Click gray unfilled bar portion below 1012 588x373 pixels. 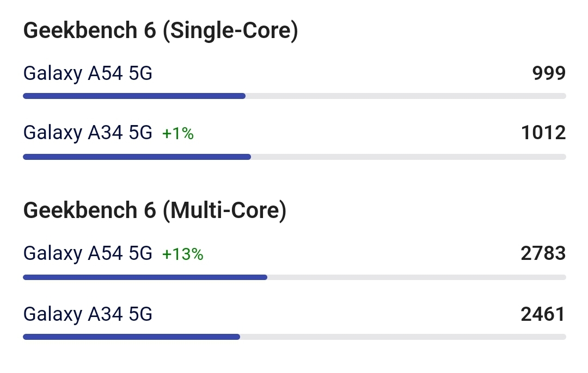pos(408,157)
